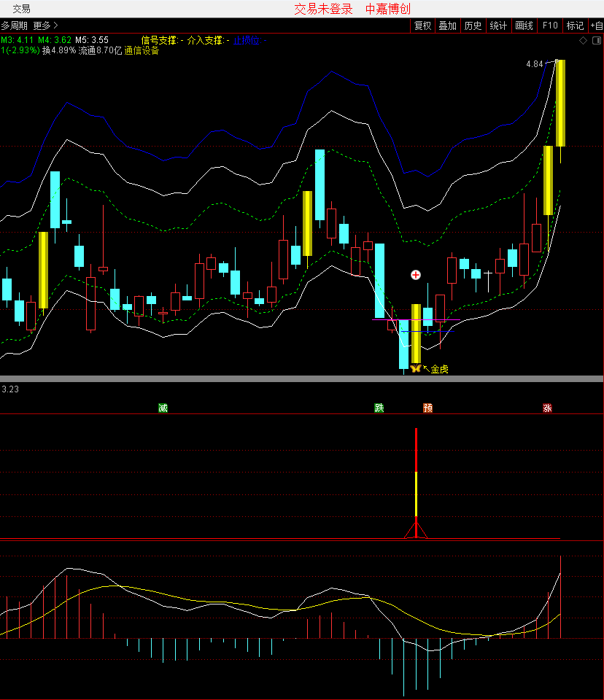Screen dimensions: 604x700
Task: Click the green 跌 signal marker
Action: pos(379,408)
